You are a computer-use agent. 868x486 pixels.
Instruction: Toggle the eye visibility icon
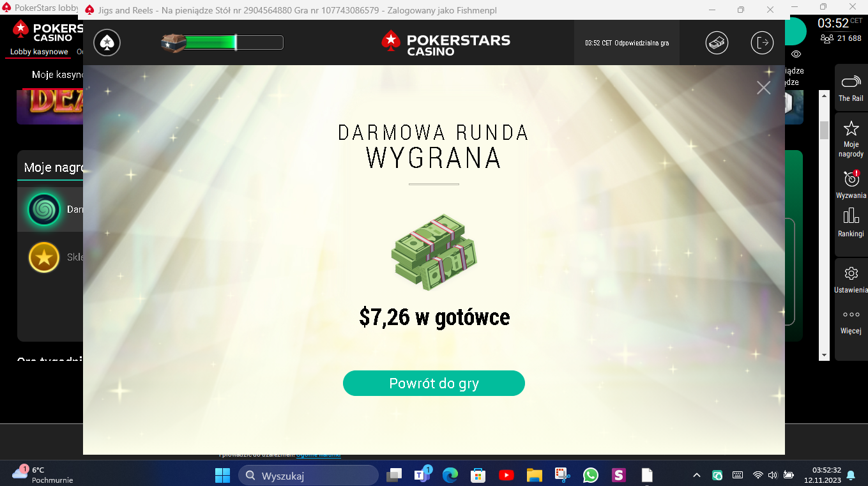[x=796, y=54]
